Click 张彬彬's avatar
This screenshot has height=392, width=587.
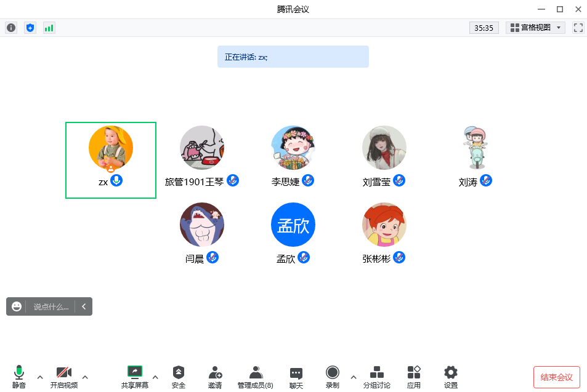pos(384,225)
